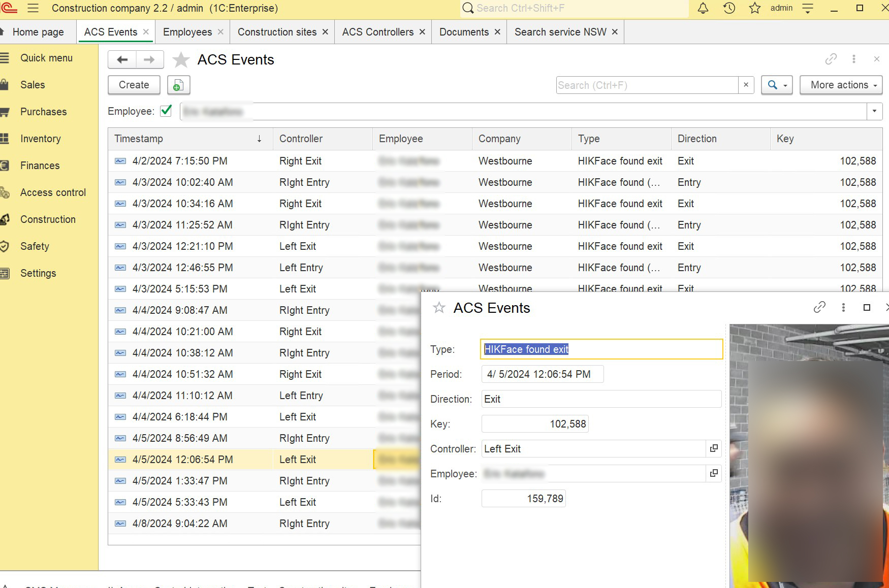Navigate back with the left arrow
The height and width of the screenshot is (588, 889).
point(122,60)
